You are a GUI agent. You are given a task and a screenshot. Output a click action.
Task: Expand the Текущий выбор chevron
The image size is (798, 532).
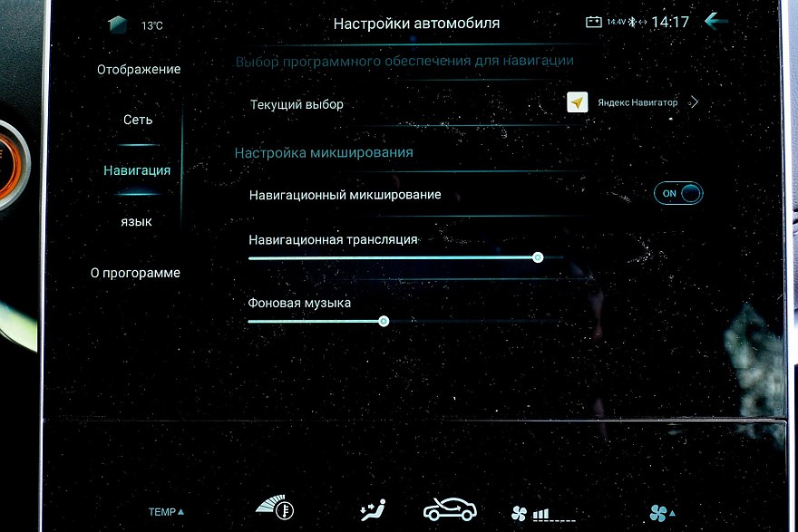point(694,102)
